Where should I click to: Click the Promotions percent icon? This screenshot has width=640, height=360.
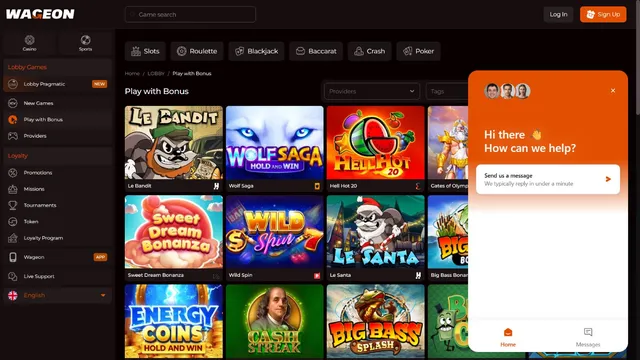point(13,173)
